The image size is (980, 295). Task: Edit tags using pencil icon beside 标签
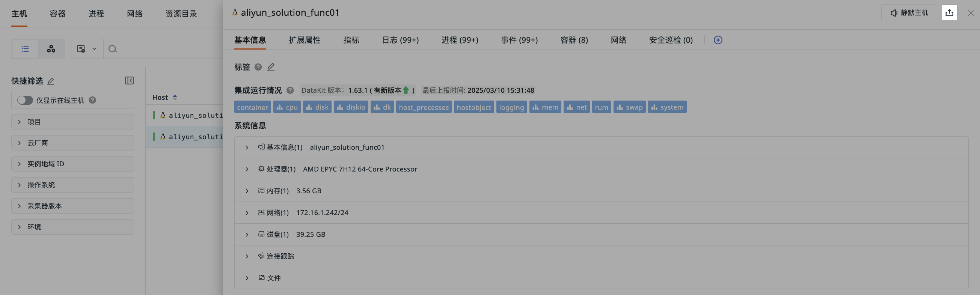coord(270,67)
